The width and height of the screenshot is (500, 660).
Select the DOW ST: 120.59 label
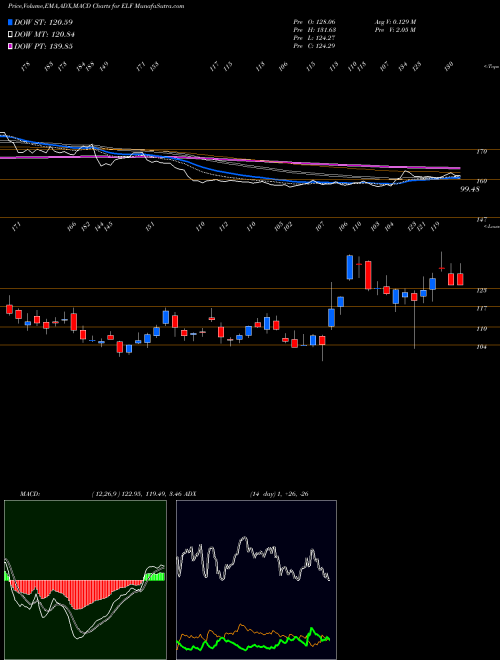(x=43, y=22)
